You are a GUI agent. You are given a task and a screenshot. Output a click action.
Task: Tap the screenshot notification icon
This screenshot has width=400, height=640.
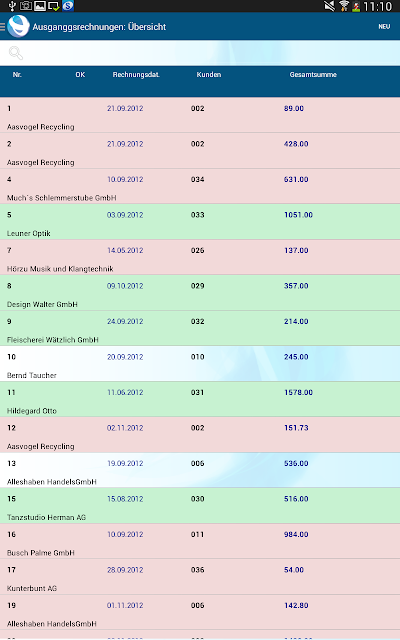point(26,6)
